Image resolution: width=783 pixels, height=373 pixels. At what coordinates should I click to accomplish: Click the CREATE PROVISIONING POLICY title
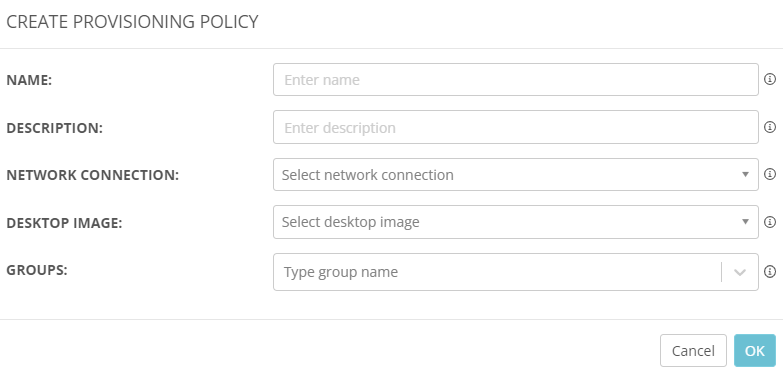coord(132,22)
